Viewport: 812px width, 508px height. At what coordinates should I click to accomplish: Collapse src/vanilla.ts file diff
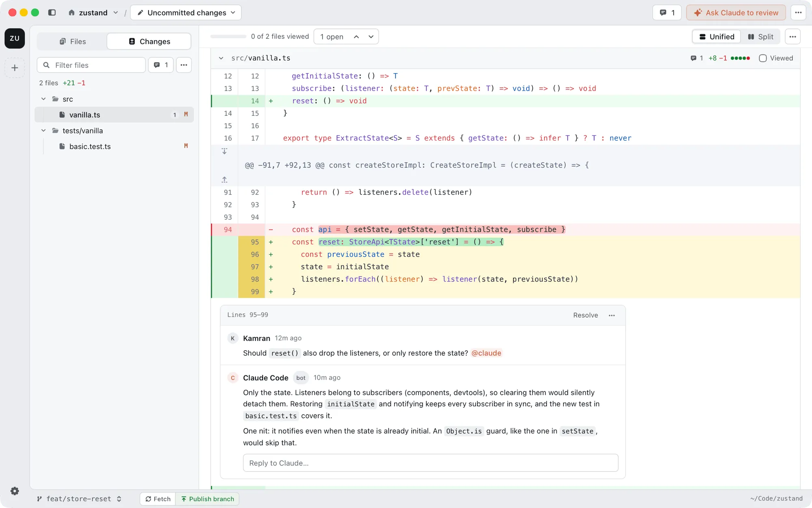point(221,58)
